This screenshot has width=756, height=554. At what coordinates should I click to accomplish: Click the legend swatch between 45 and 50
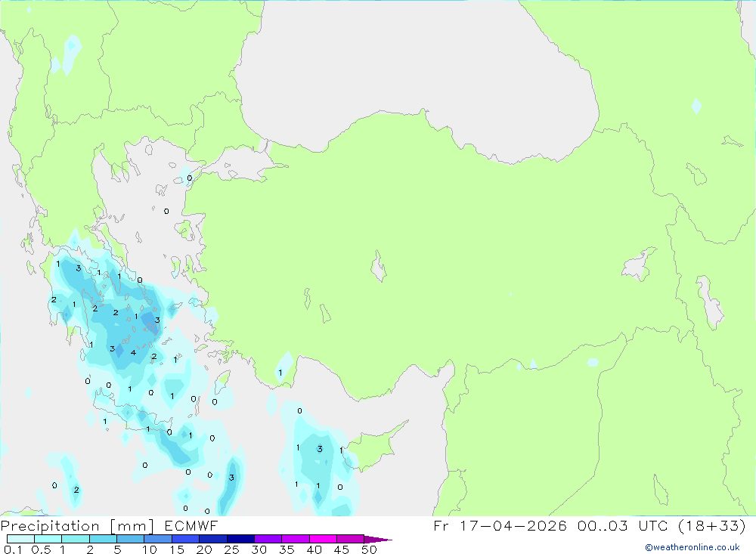(x=351, y=539)
